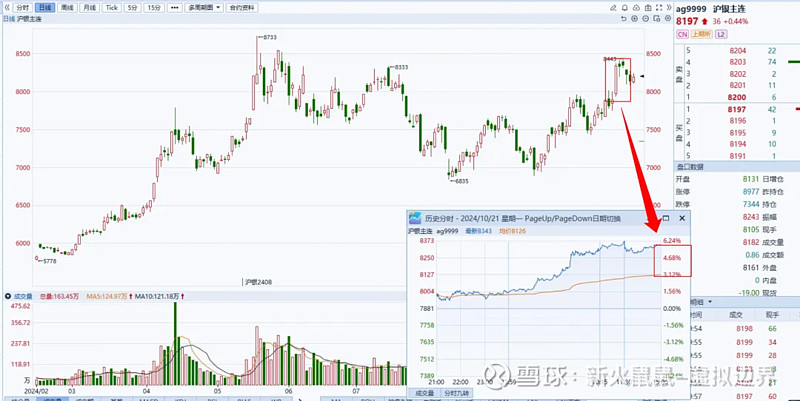Close the 历史分时 popup window

click(x=682, y=218)
